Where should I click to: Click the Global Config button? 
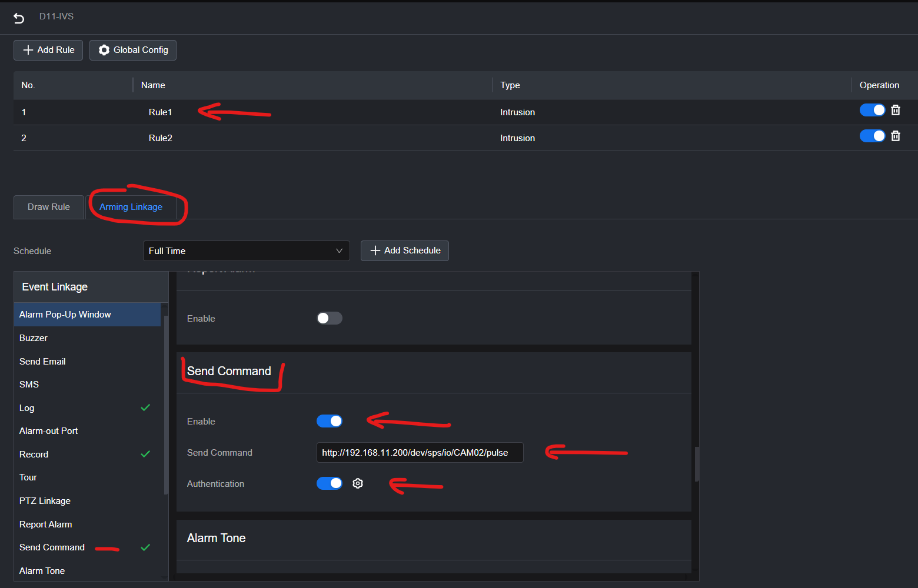coord(133,50)
